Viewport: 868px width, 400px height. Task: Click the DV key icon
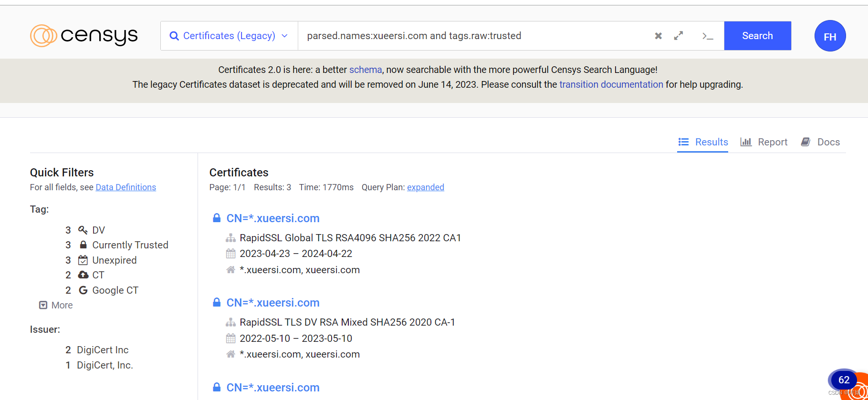83,230
